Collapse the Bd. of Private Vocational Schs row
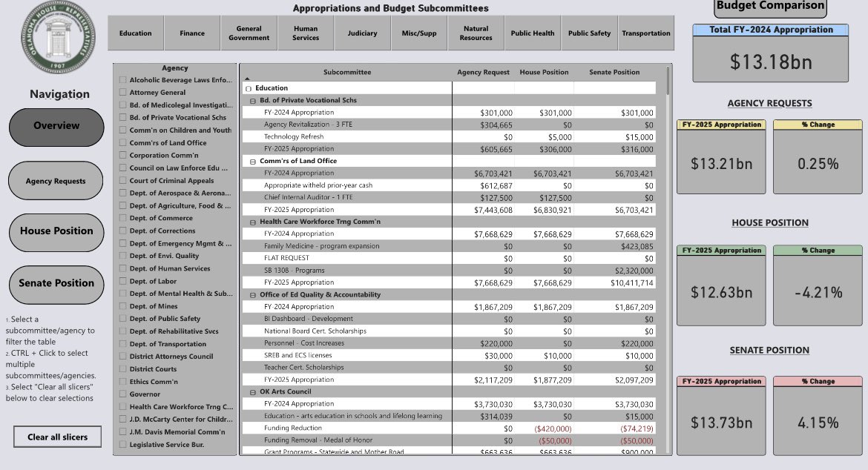 pos(252,101)
